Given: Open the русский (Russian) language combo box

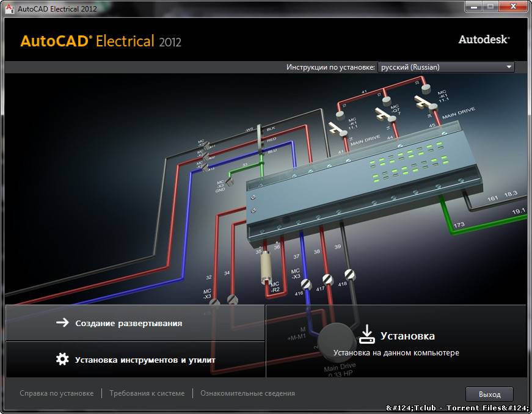Looking at the screenshot, I should click(x=445, y=67).
